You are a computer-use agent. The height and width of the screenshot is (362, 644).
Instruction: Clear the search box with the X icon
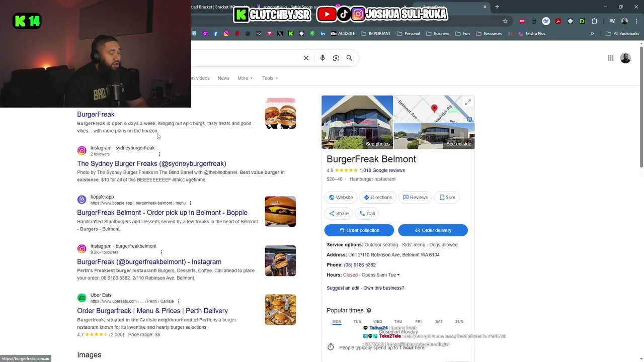point(306,58)
